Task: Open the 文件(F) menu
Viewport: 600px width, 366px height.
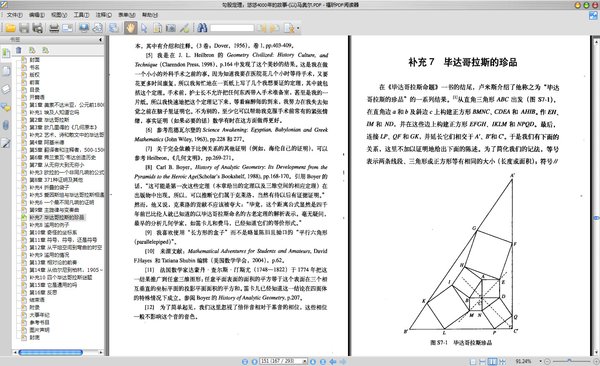Action: (x=14, y=15)
